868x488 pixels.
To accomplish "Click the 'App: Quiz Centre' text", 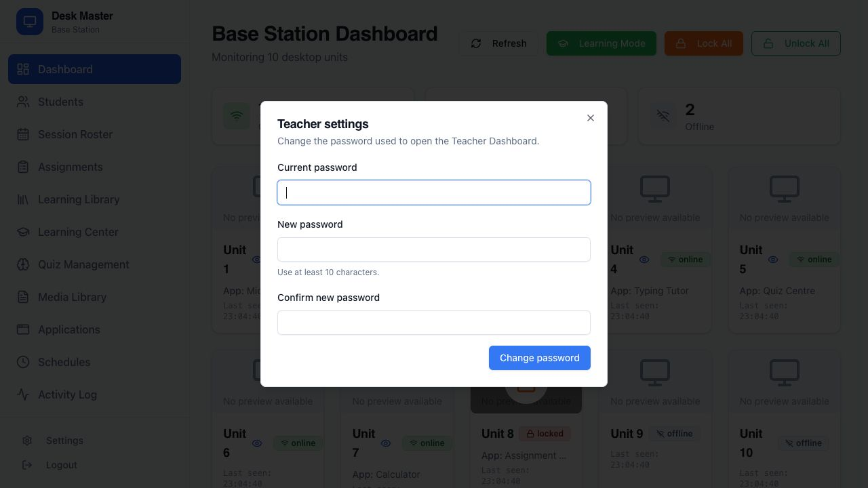I will (x=777, y=291).
